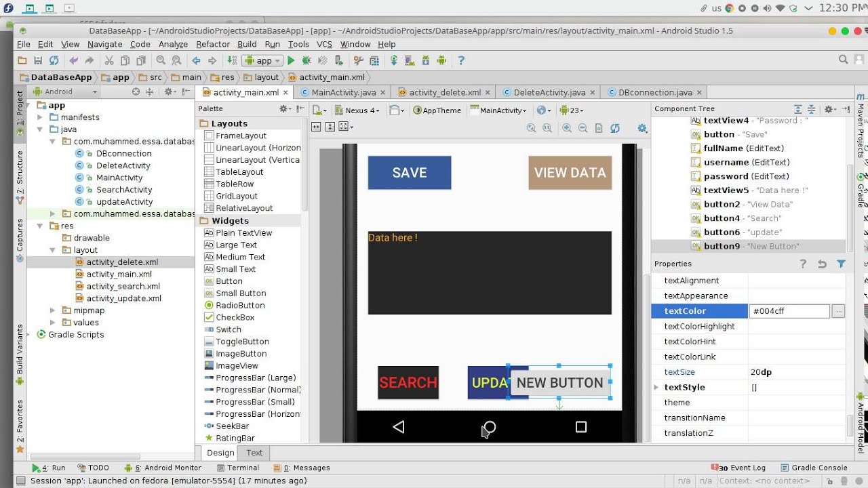This screenshot has height=488, width=868.
Task: Open the app run configuration dropdown
Action: pos(261,60)
